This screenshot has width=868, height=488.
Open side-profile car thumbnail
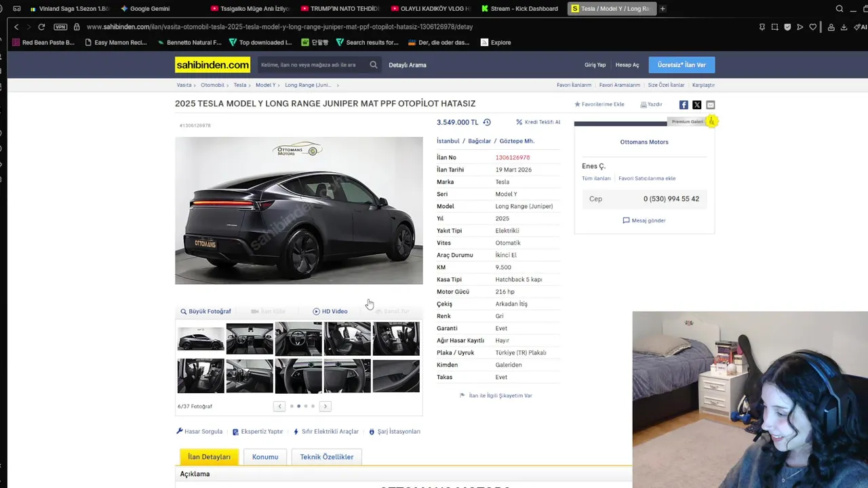(x=201, y=339)
